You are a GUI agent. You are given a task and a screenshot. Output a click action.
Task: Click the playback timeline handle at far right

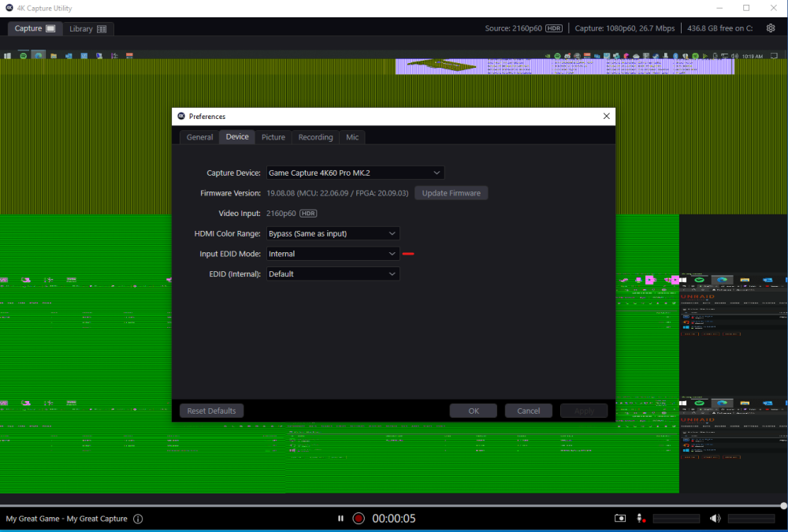pos(783,506)
